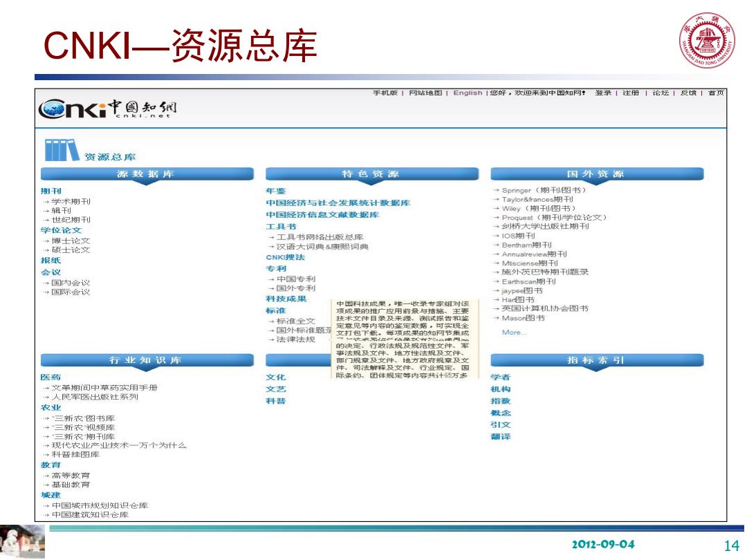Click the 医药 category link
Screen dimensions: 747x560
coord(50,377)
